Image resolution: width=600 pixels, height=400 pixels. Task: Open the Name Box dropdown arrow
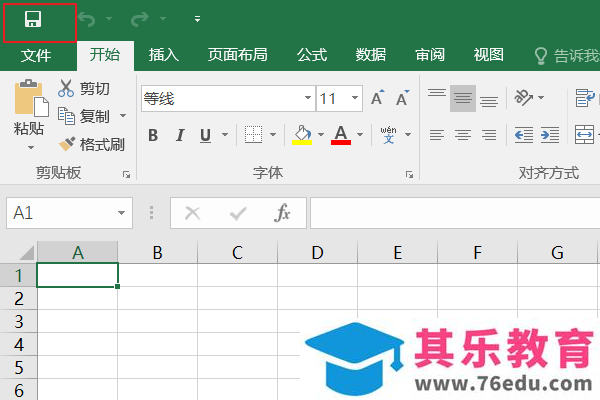[x=121, y=213]
